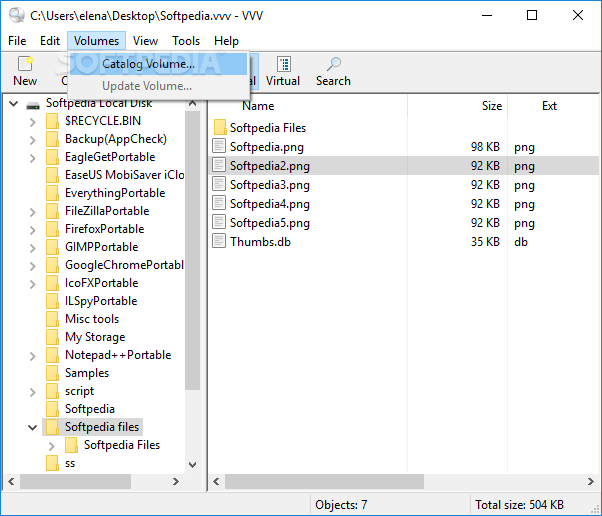Screen dimensions: 602x516
Task: Select the Softpedia folder in tree
Action: coord(90,409)
